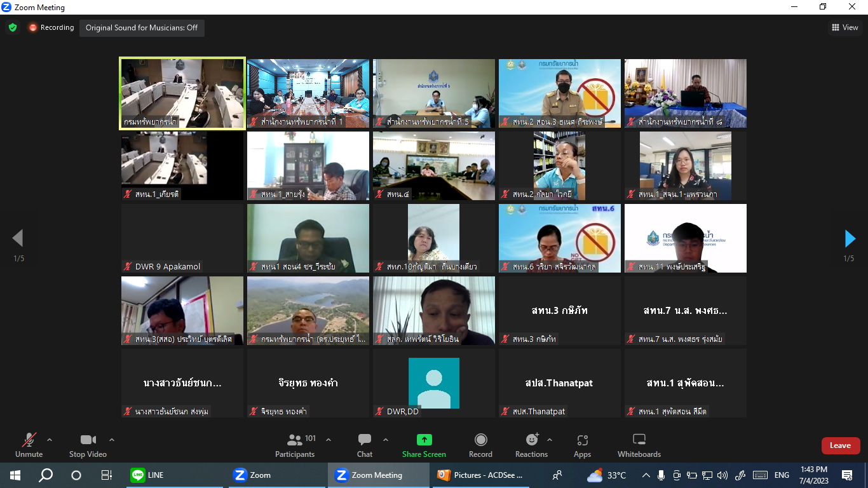Toggle Original Sound for Musicians

[142, 28]
